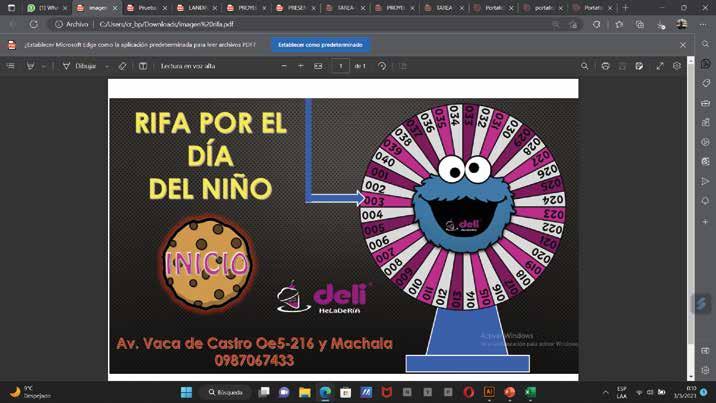
Task: Click the save-as icon in PDF toolbar
Action: pos(639,66)
